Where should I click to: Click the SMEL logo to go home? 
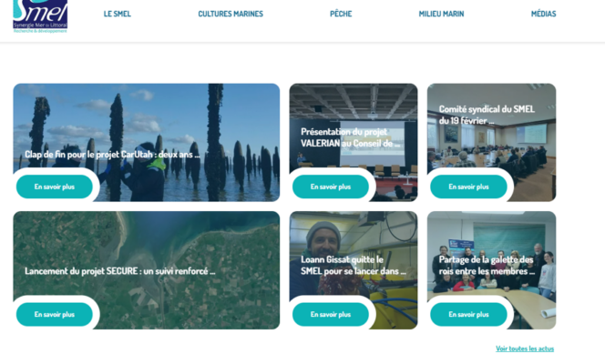point(40,16)
